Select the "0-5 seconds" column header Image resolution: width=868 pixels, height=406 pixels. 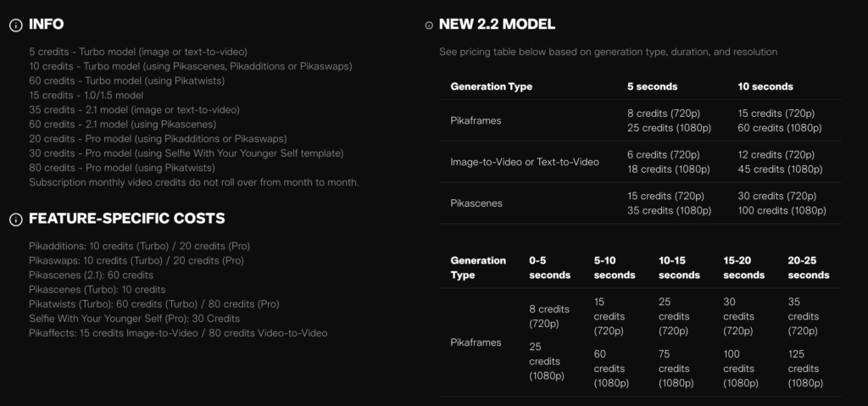549,268
